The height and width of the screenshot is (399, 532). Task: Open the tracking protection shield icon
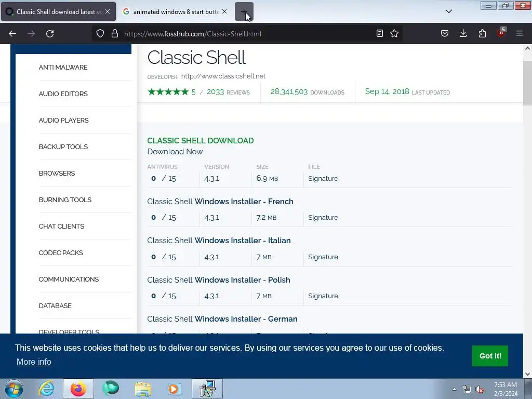(100, 33)
